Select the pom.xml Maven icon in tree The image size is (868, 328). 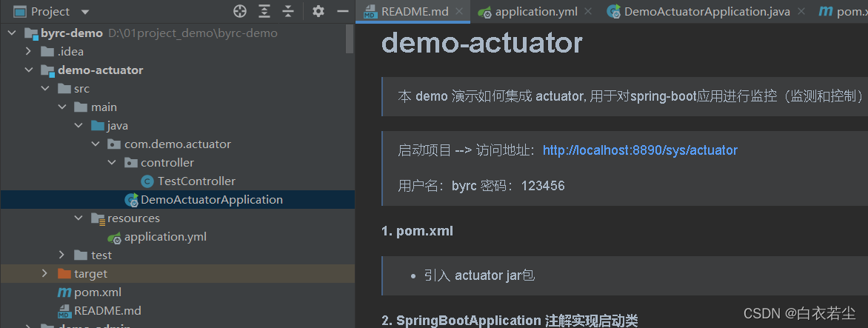(64, 292)
